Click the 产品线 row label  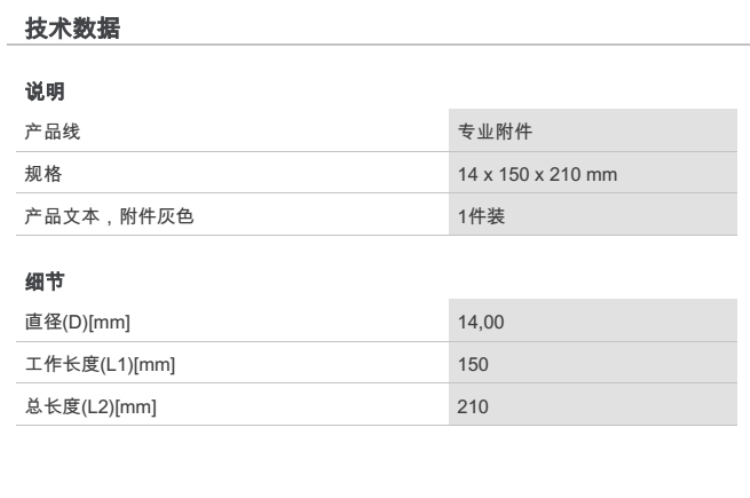[52, 132]
